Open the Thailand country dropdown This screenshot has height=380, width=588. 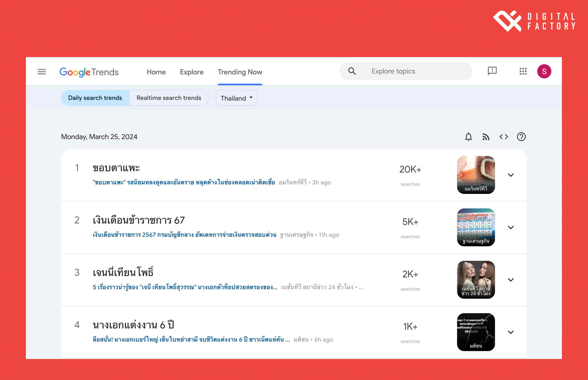[236, 98]
